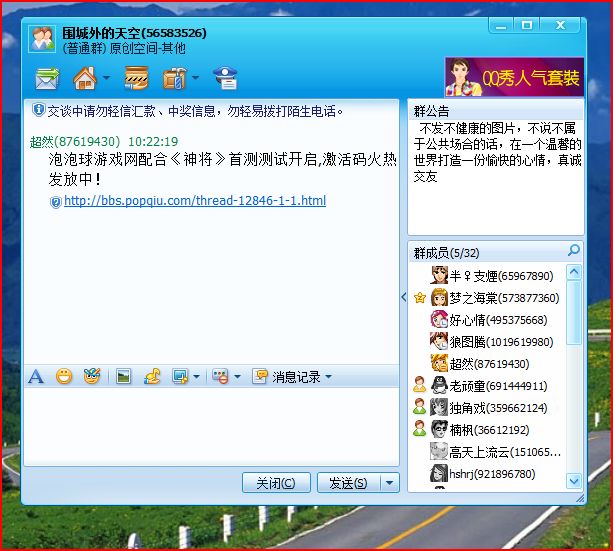Open the send options arrow beside 发送

390,483
